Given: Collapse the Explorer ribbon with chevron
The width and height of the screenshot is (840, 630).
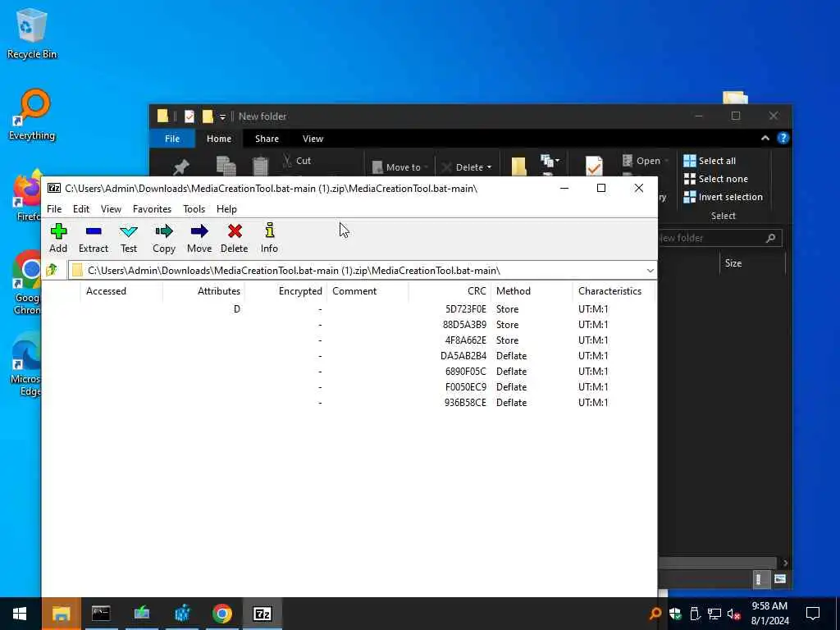Looking at the screenshot, I should click(x=765, y=138).
